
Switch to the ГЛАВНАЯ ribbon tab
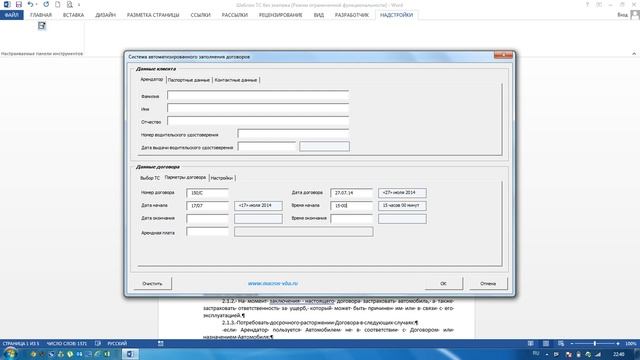pyautogui.click(x=41, y=15)
